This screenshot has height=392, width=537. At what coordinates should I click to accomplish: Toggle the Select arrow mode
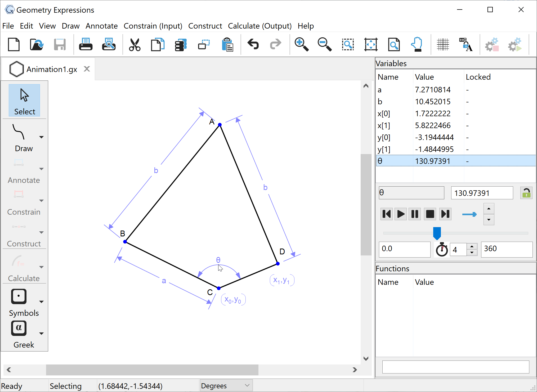tap(24, 100)
